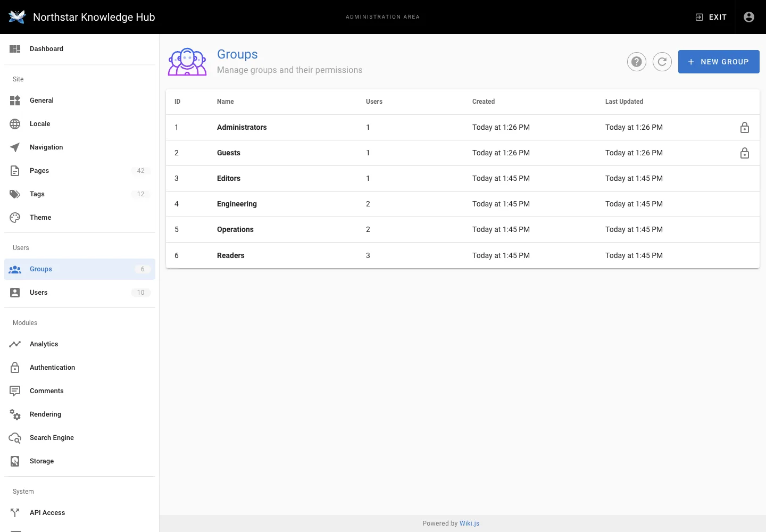Click the Navigation arrow icon
The image size is (766, 532).
tap(15, 147)
